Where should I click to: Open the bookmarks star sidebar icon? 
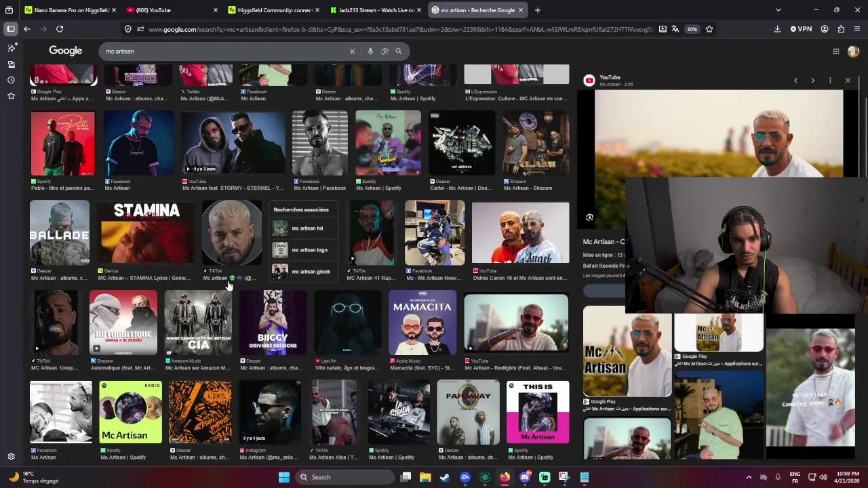[11, 96]
